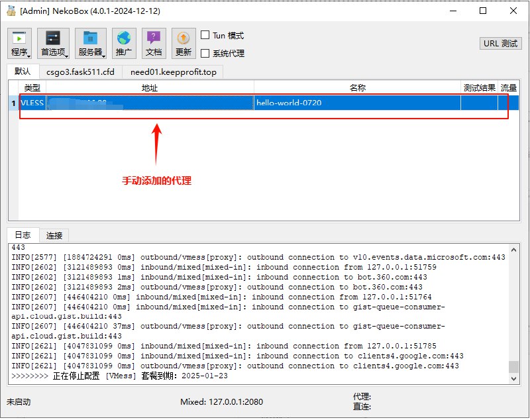Switch to the csgo3.fask511.cfd tab

pyautogui.click(x=81, y=72)
